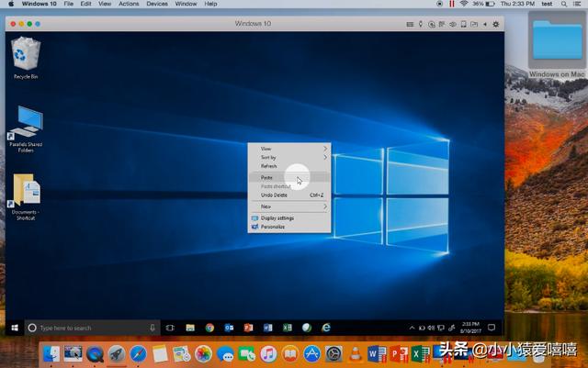Open App Store from the macOS Dock
The width and height of the screenshot is (588, 368).
[312, 354]
